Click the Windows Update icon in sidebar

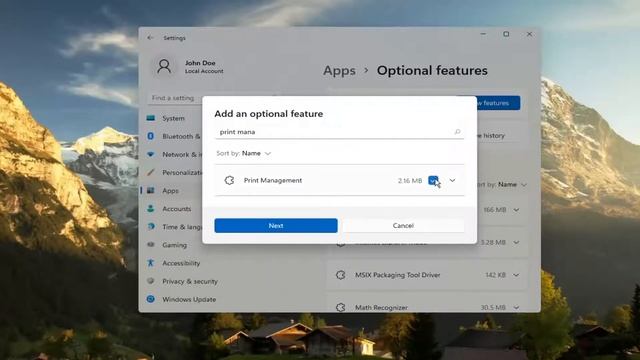151,299
